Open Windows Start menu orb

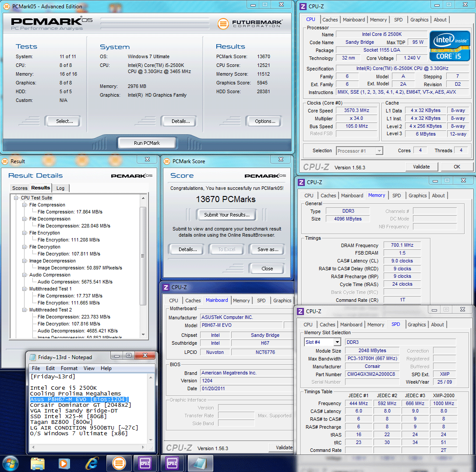point(11,464)
